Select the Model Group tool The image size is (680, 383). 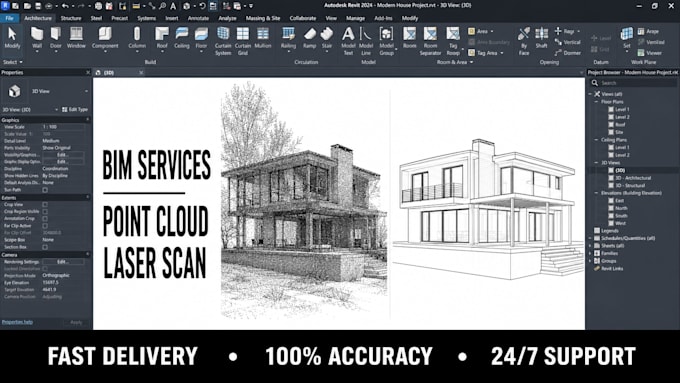(386, 41)
